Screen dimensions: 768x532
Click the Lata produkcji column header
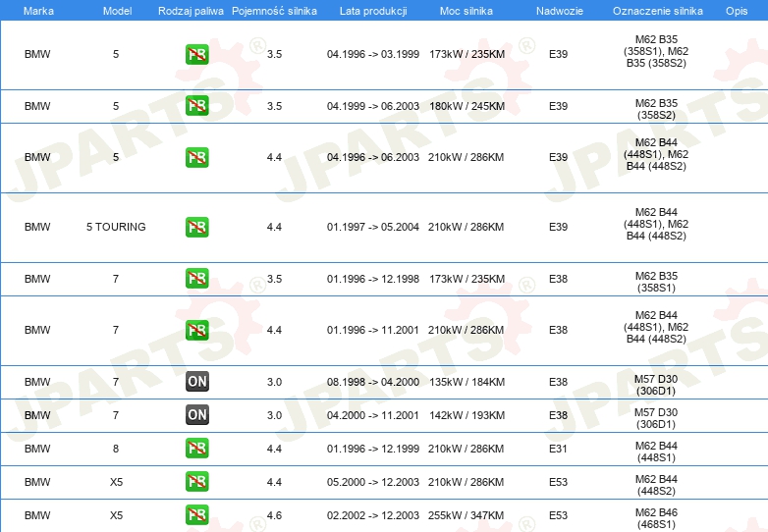(x=373, y=11)
